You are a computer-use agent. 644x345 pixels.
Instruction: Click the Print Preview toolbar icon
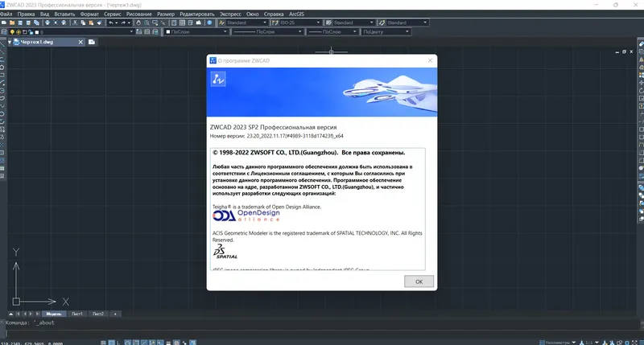pyautogui.click(x=56, y=23)
